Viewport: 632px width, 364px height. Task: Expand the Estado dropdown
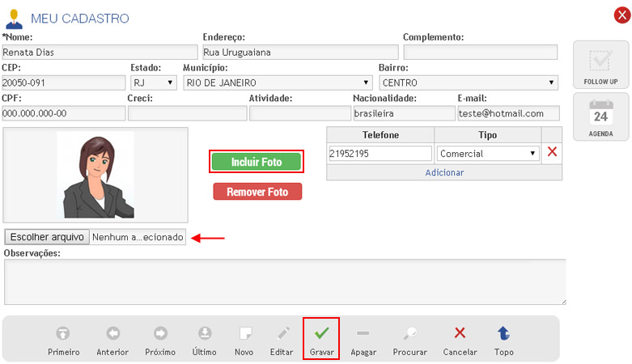tap(153, 83)
